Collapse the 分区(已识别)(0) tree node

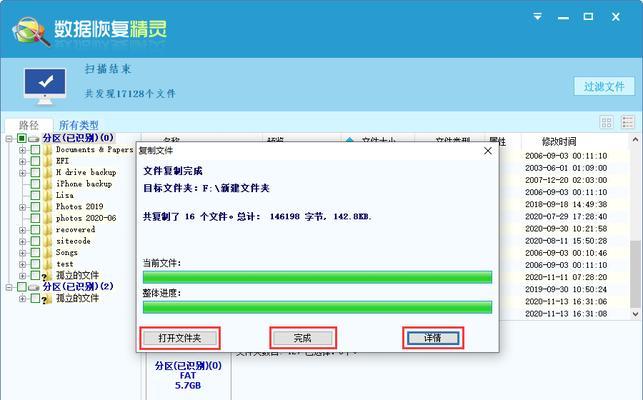9,139
